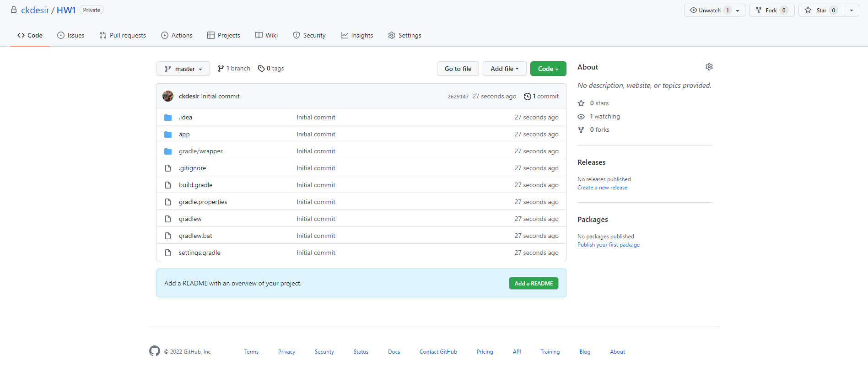Switch to the Pull requests tab
868x382 pixels.
pos(123,35)
